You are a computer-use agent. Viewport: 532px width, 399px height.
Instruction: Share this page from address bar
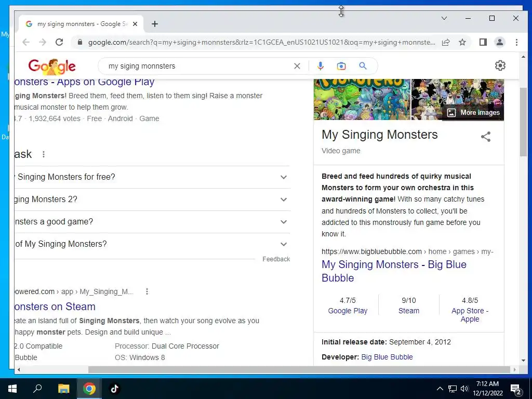pos(446,42)
